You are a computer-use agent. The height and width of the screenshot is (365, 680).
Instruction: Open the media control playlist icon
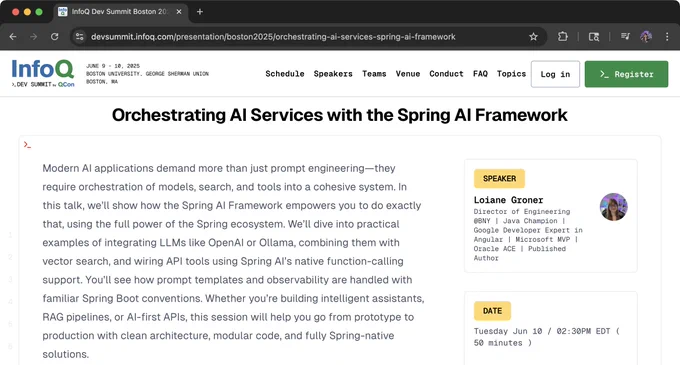point(625,36)
